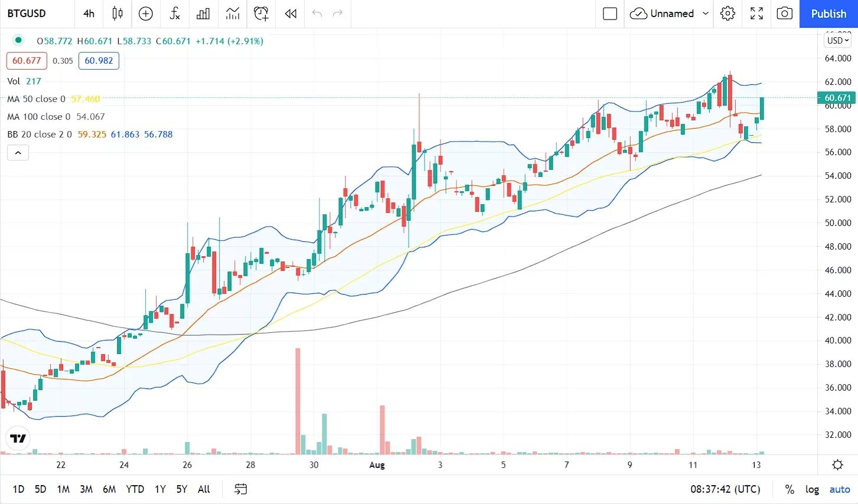Click the red sell price 60.677
The image size is (858, 504).
(27, 61)
